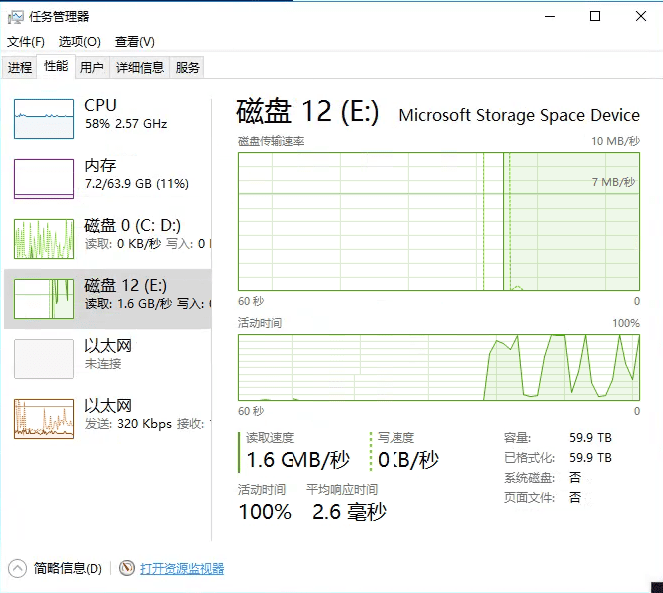Switch to the 服务 tab
The height and width of the screenshot is (593, 663).
click(188, 67)
